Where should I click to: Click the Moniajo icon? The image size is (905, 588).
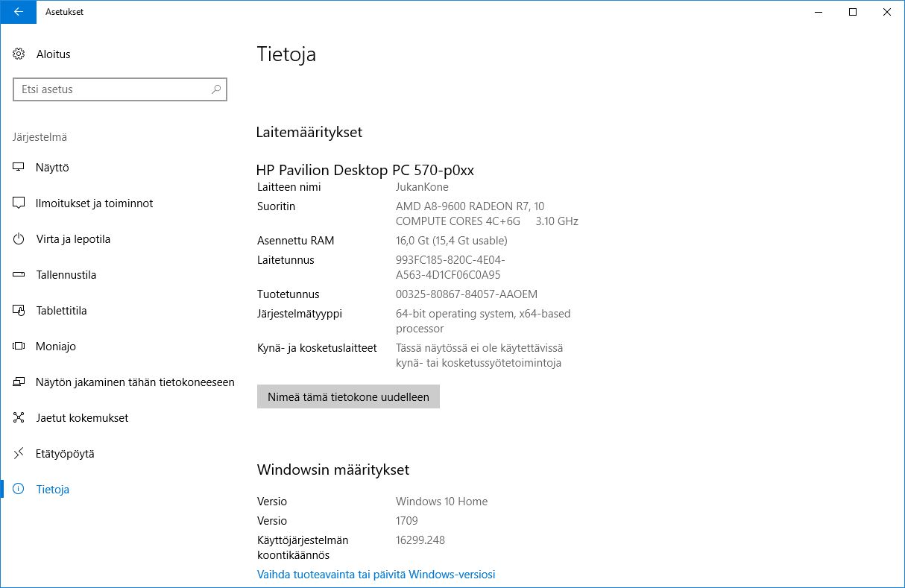click(19, 347)
